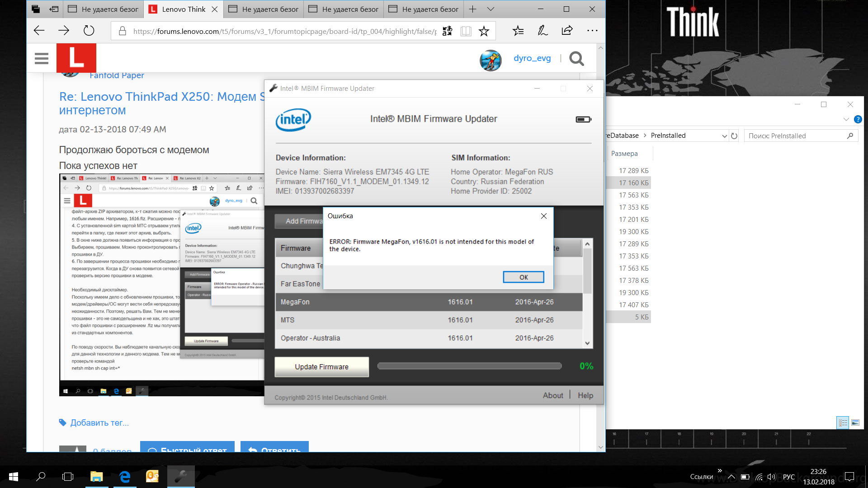Click the Add notes pen icon in Edge
Viewport: 868px width, 488px height.
coord(542,31)
